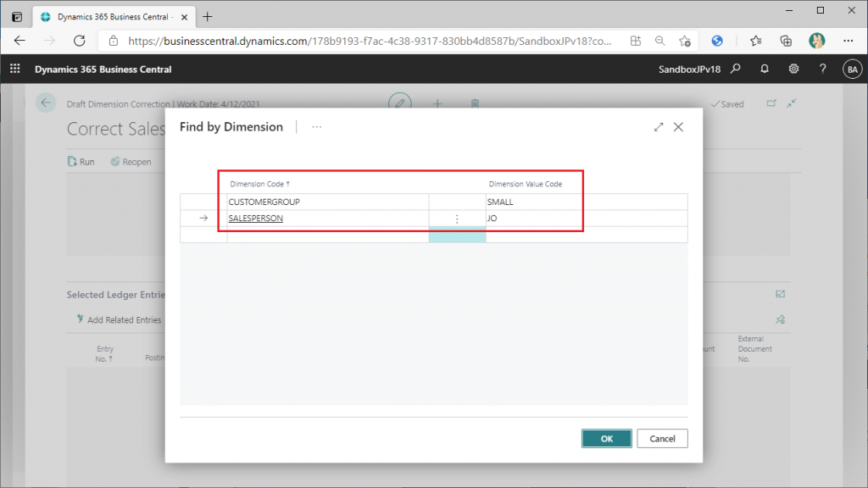
Task: Sort by the Dimension Code column header
Action: tap(260, 184)
